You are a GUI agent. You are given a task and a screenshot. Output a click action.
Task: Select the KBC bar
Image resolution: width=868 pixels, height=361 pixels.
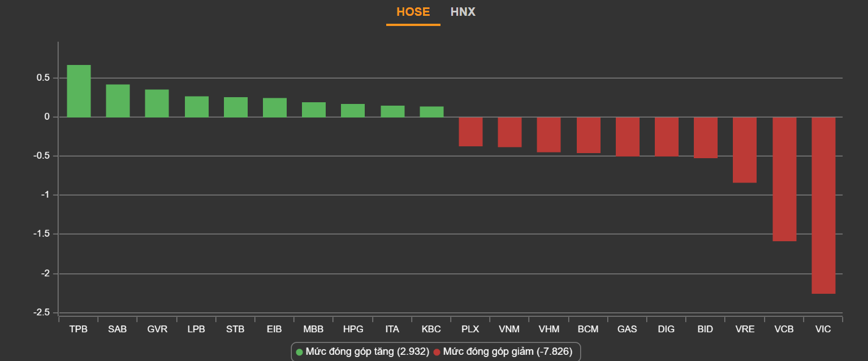[x=431, y=112]
